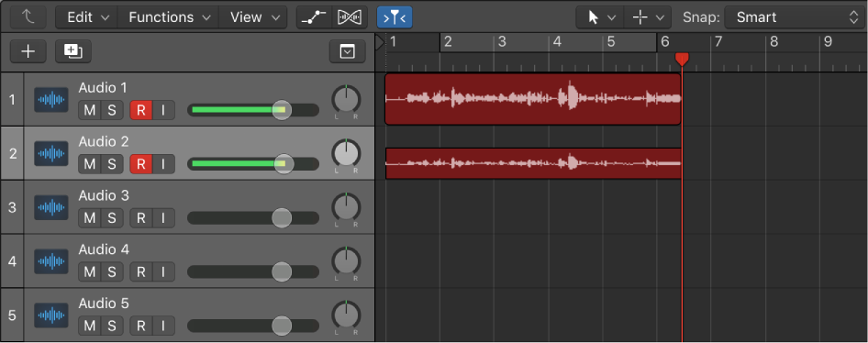
Task: Click the Audio 2 volume slider knob
Action: coord(284,164)
